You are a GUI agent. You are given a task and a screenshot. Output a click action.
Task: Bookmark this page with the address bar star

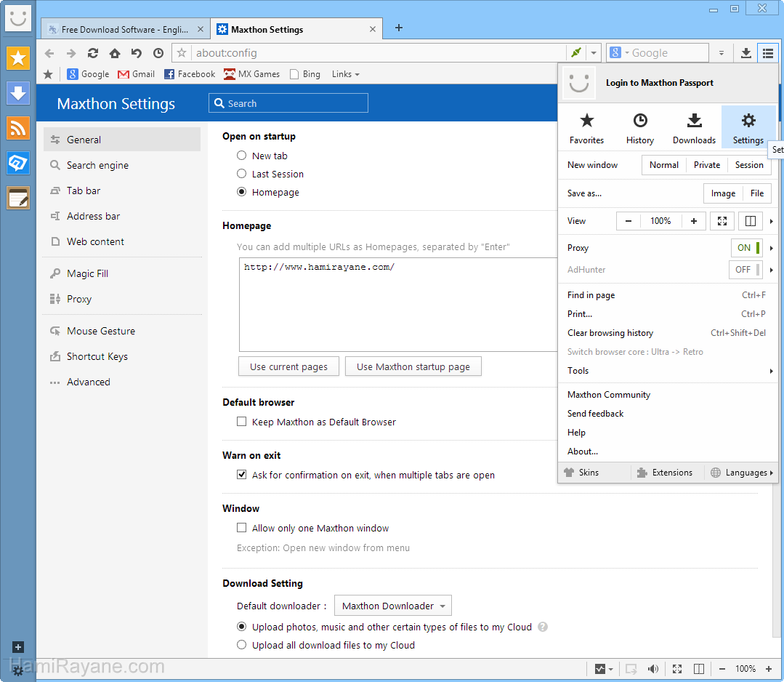(x=182, y=53)
